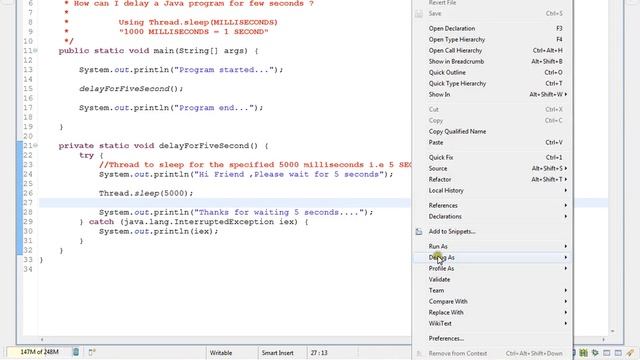Click the vertical scrollbar down arrow
Screen dimensions: 640x360
click(x=612, y=331)
